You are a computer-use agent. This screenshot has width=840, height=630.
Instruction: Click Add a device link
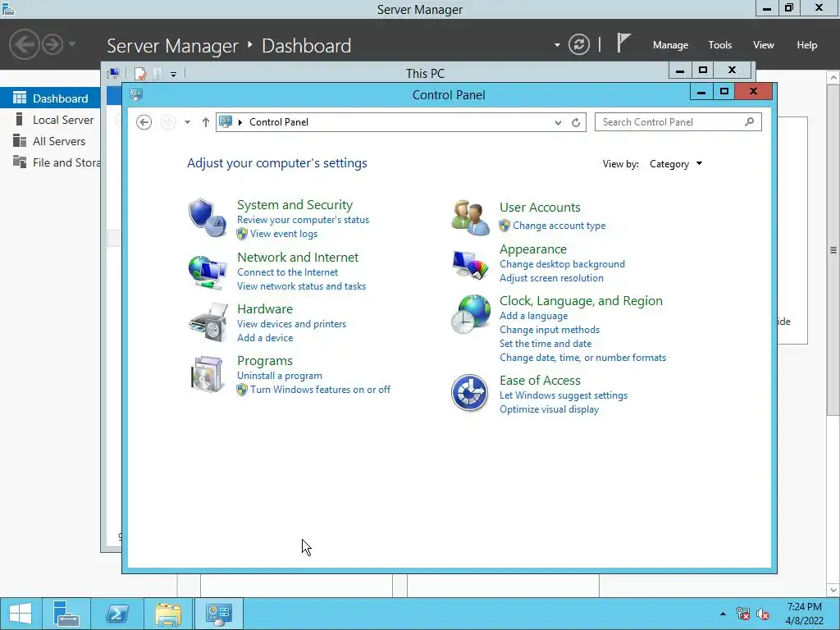click(265, 337)
